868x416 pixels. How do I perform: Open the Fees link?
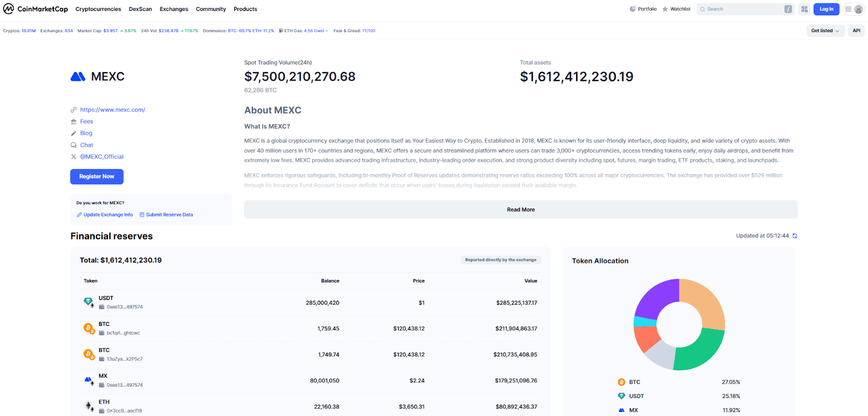click(x=87, y=122)
